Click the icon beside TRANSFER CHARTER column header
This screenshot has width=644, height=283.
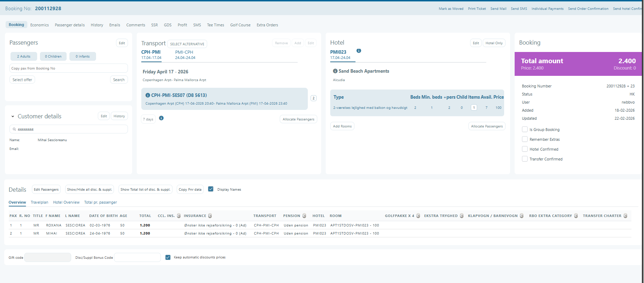pos(625,216)
